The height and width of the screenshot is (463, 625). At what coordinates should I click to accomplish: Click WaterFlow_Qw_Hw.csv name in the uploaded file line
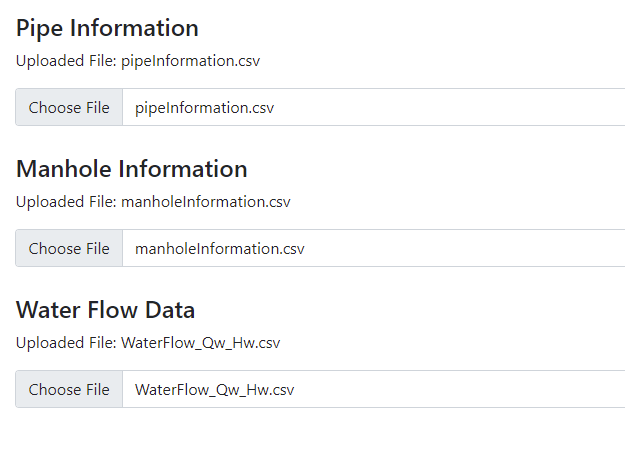tap(200, 342)
